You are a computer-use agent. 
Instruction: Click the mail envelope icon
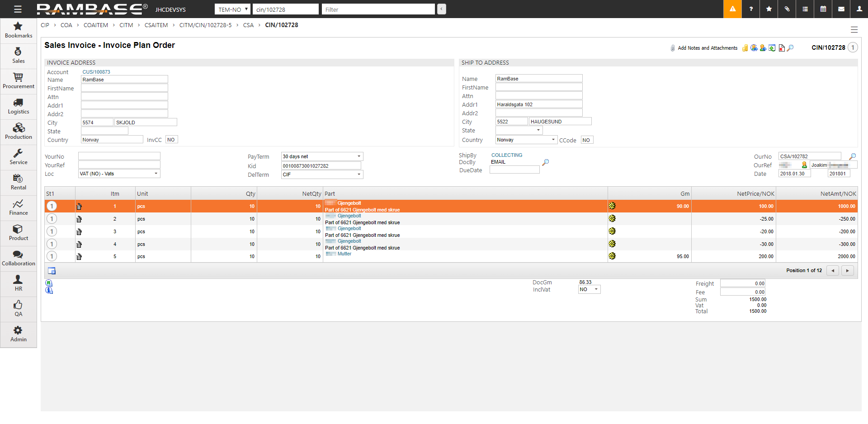[841, 9]
